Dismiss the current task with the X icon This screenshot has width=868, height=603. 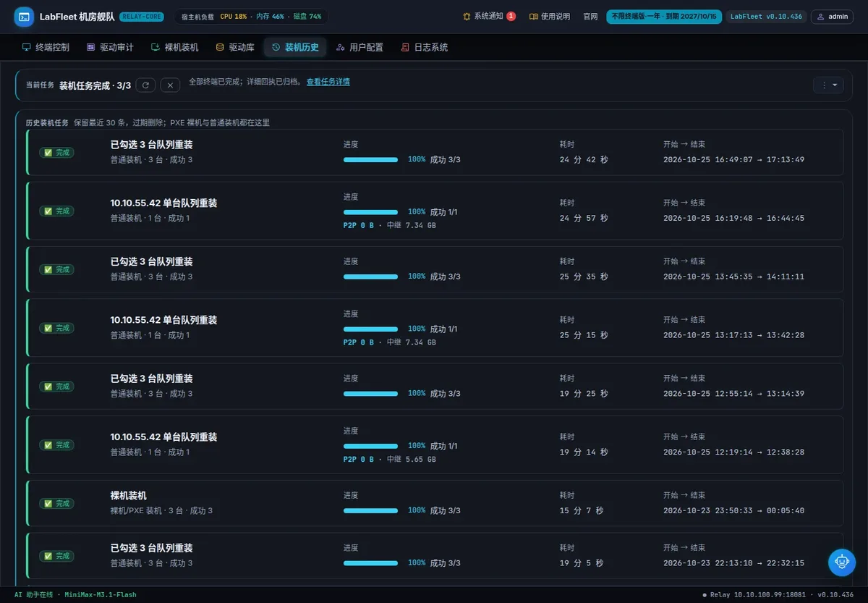tap(170, 85)
